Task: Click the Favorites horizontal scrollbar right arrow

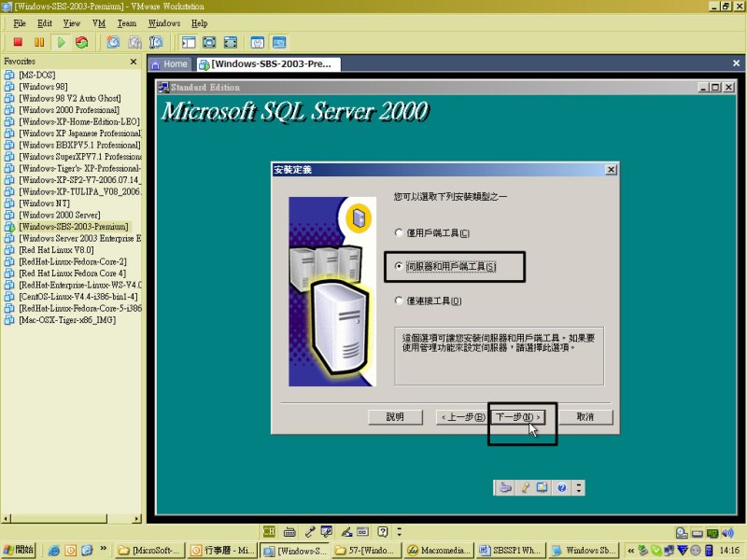Action: coord(137,519)
